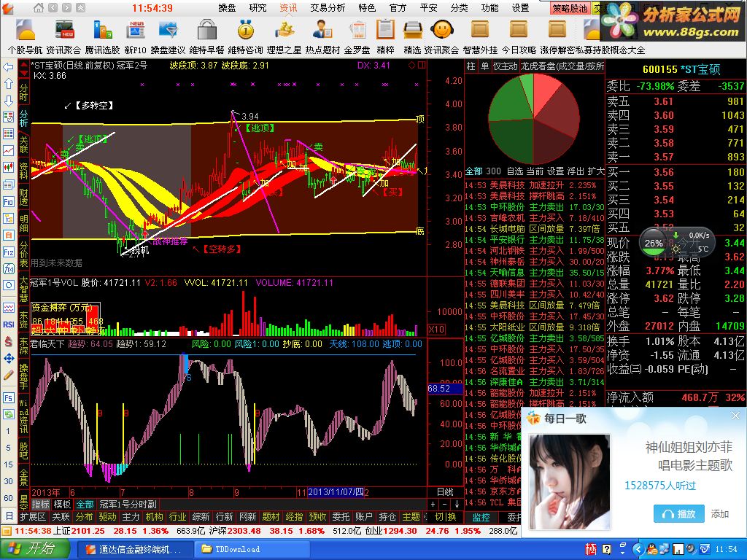The image size is (747, 560).
Task: Click the minus zoom button under chart
Action: (x=444, y=504)
